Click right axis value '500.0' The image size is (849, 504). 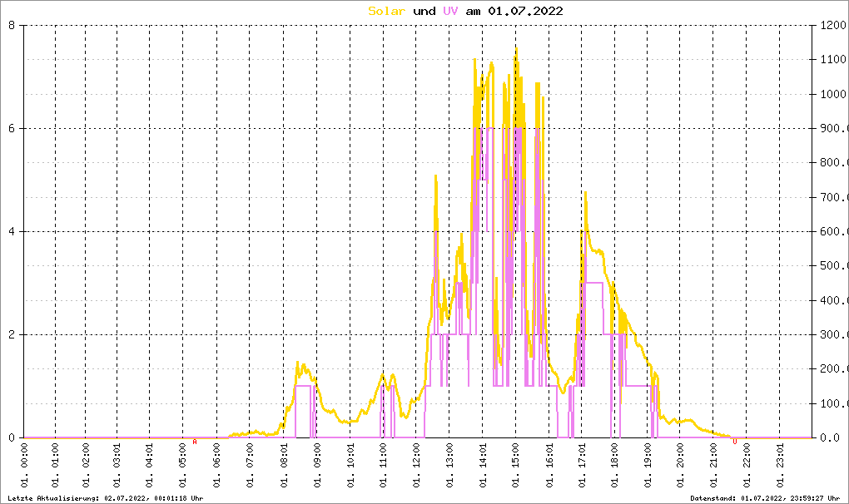pos(833,265)
